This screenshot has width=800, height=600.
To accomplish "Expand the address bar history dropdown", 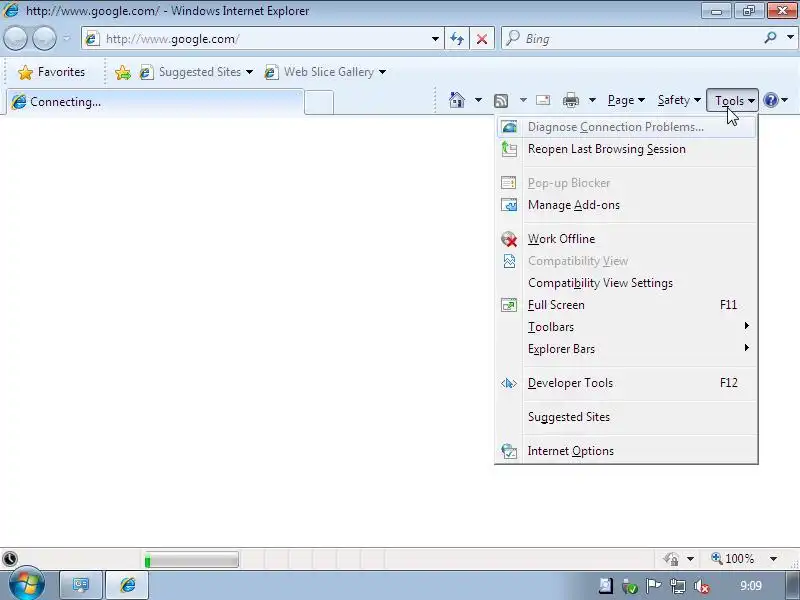I will click(x=435, y=39).
